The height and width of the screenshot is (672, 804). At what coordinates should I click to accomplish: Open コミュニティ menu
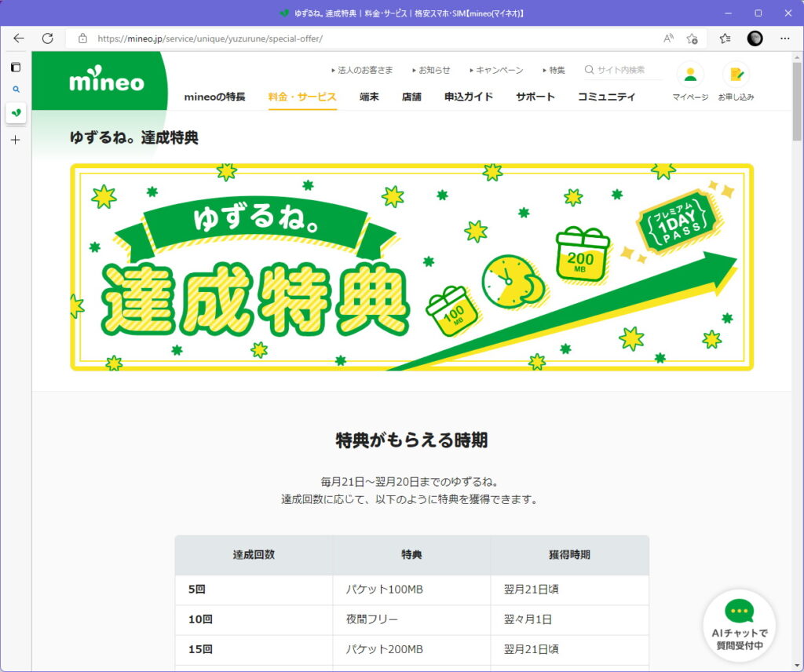pyautogui.click(x=607, y=97)
